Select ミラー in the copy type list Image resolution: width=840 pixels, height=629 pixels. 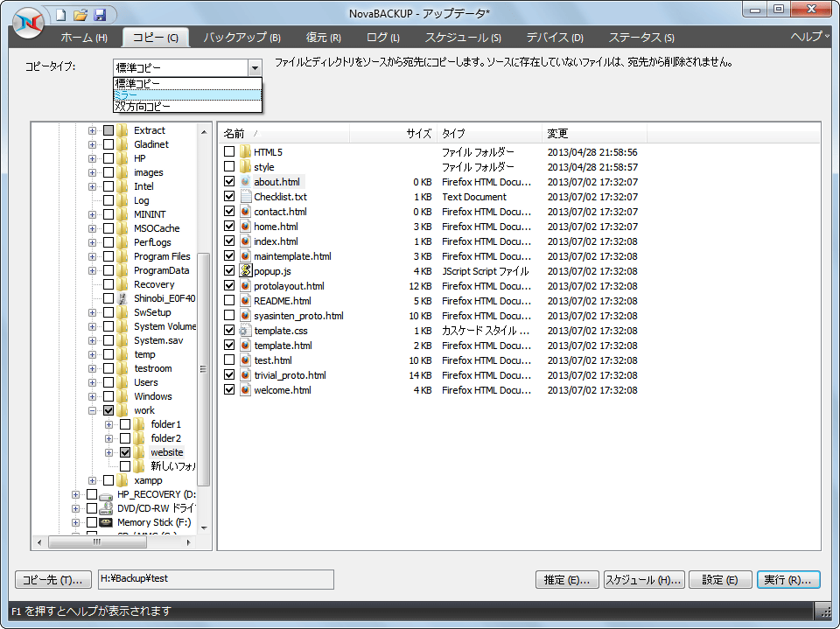[187, 94]
